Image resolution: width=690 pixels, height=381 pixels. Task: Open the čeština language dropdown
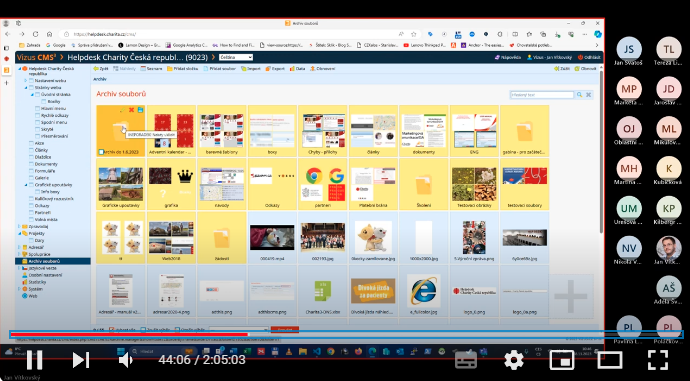(236, 57)
